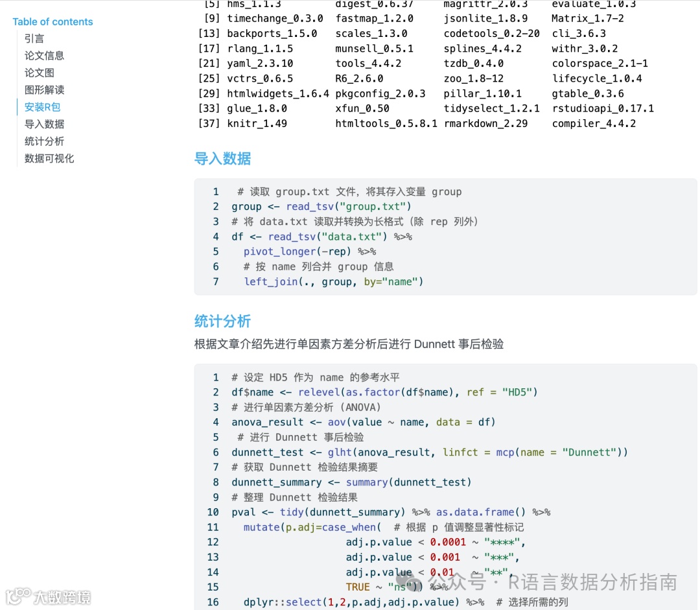700x610 pixels.
Task: Click the comment 获取 Dunnett 检验结果摘要
Action: click(305, 467)
